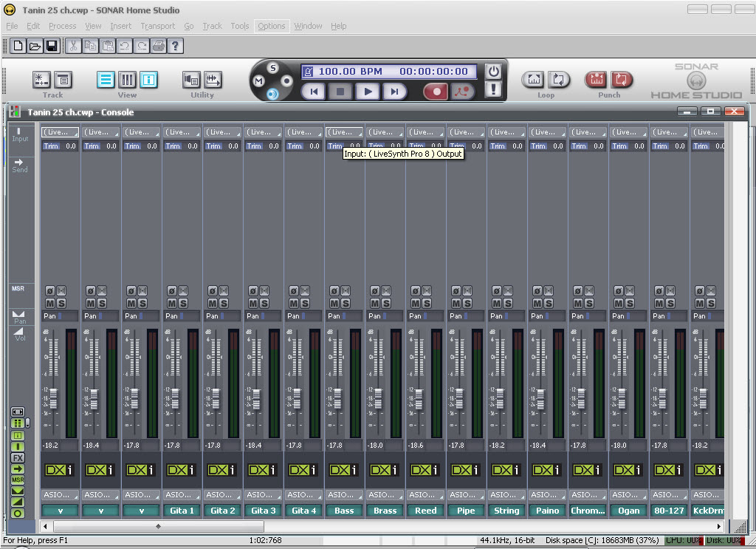Click the audio engine power button
The image size is (756, 549).
click(x=493, y=72)
